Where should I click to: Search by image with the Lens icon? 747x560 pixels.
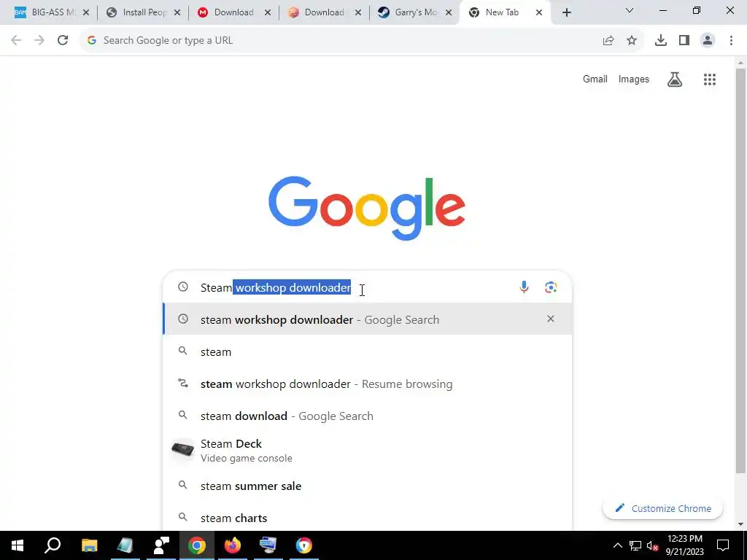tap(551, 287)
